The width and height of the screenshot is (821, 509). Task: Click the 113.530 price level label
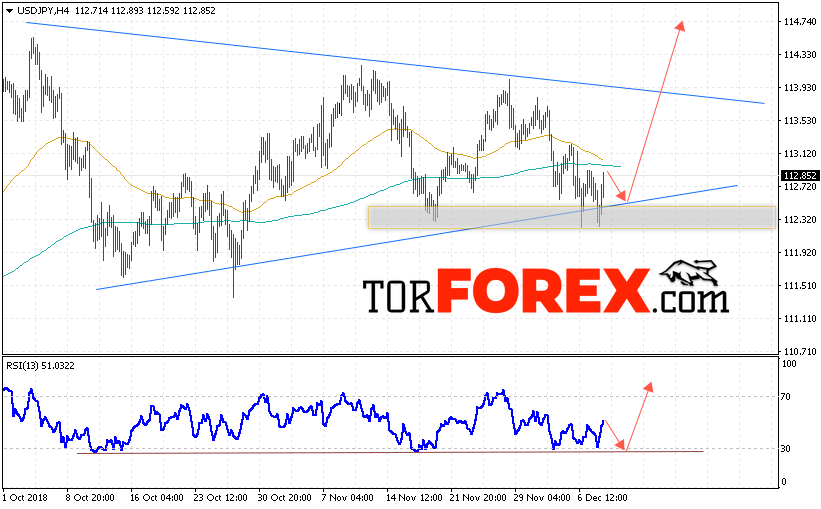pyautogui.click(x=800, y=120)
